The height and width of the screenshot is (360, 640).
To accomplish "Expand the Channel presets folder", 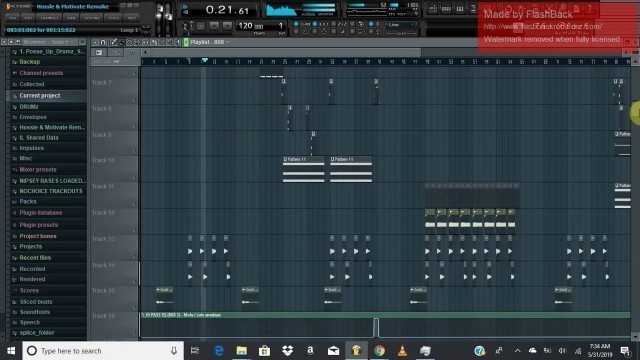I will 41,73.
